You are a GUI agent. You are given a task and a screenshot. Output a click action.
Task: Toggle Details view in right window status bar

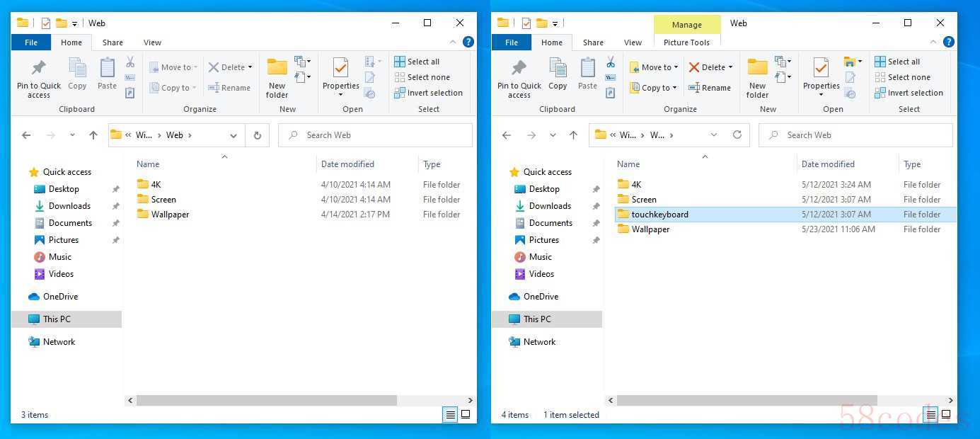[x=930, y=415]
